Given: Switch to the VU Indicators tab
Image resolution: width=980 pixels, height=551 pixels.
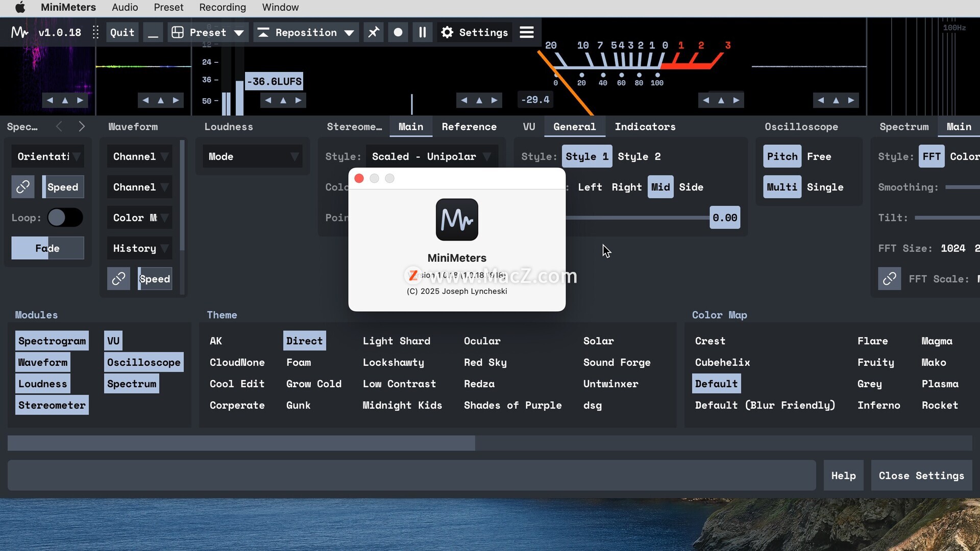Looking at the screenshot, I should pos(645,127).
